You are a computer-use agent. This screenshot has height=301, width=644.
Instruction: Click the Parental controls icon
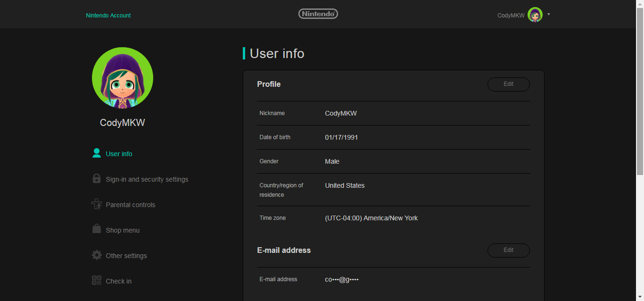[97, 204]
